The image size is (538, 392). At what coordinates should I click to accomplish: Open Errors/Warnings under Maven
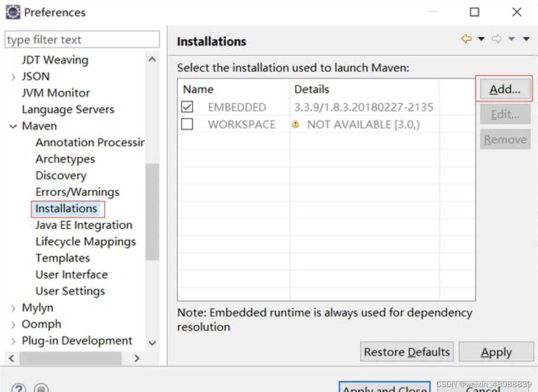pos(77,192)
